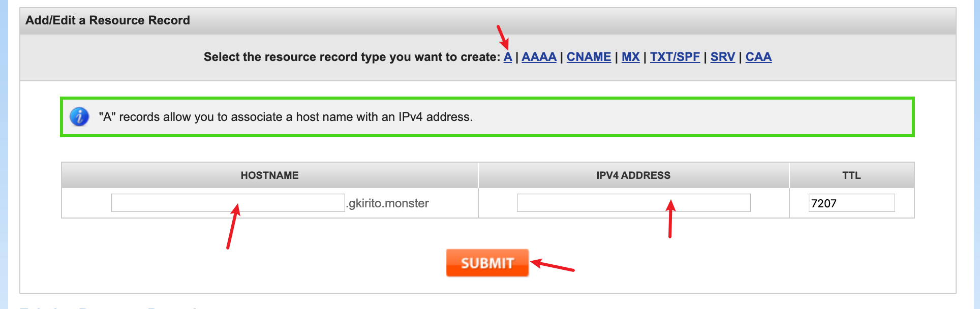
Task: Click into the IPv4 address field
Action: [633, 203]
